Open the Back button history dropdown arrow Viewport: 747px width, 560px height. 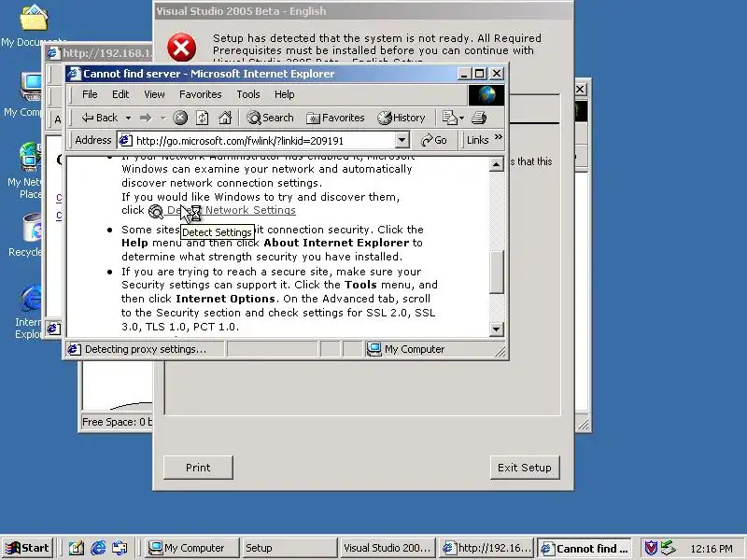click(128, 118)
